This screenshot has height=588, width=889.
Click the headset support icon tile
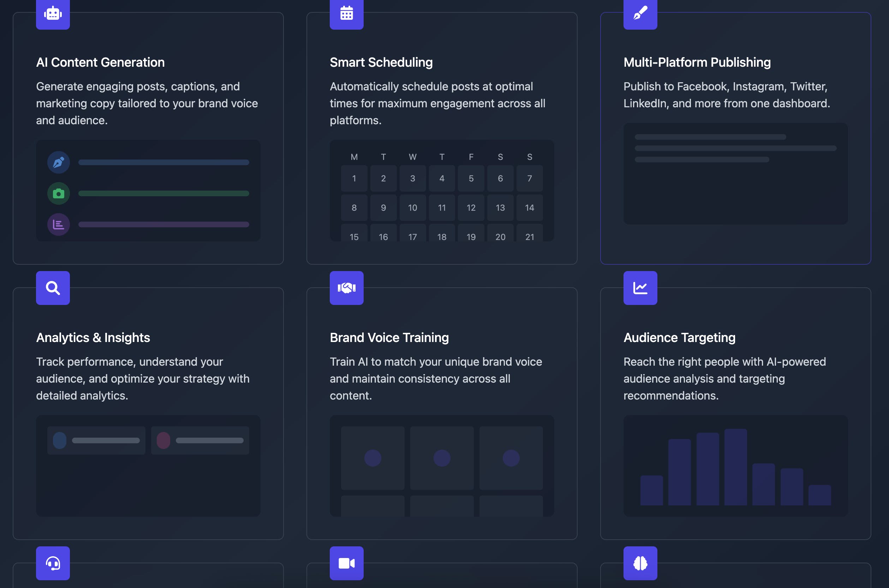(53, 563)
